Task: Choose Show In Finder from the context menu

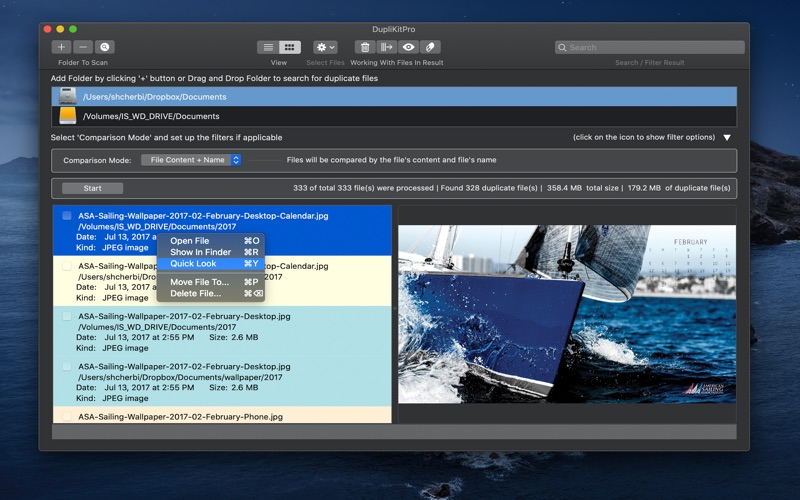Action: [x=211, y=252]
